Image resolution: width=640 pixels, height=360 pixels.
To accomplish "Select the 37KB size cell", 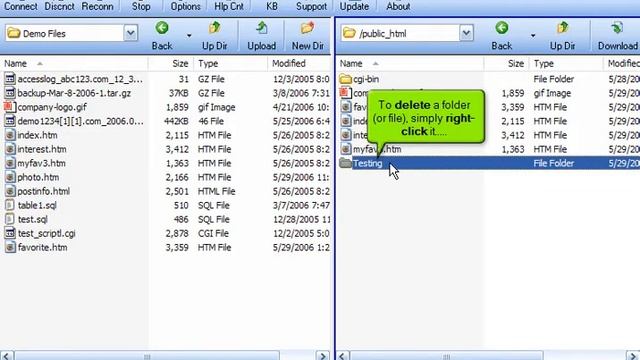I will [x=179, y=93].
